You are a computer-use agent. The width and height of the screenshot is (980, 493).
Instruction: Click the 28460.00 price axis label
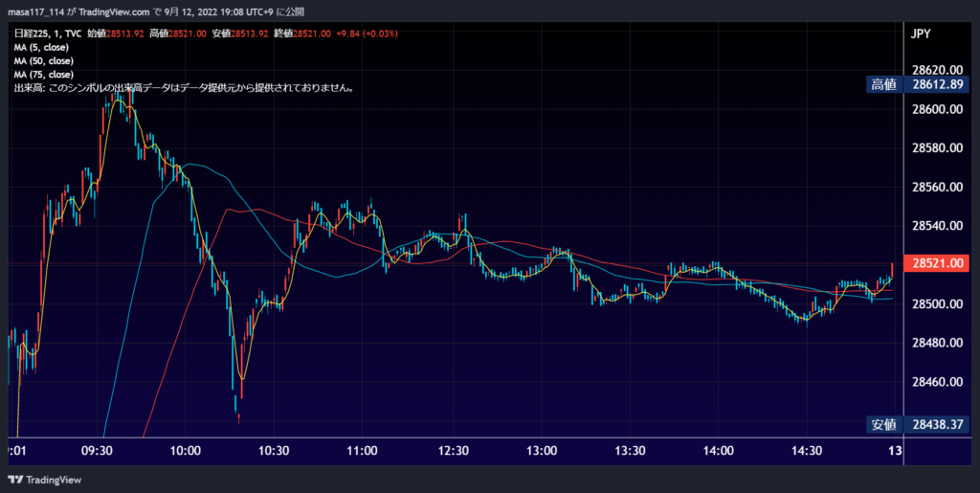click(938, 381)
